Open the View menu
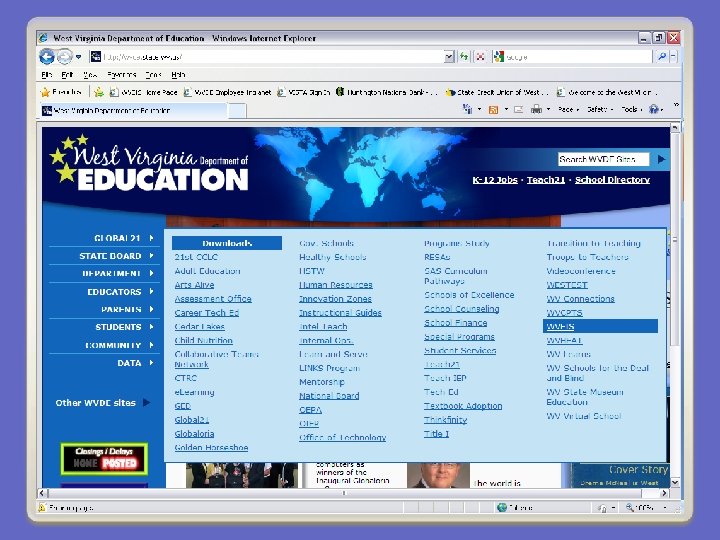The image size is (720, 540). [90, 74]
